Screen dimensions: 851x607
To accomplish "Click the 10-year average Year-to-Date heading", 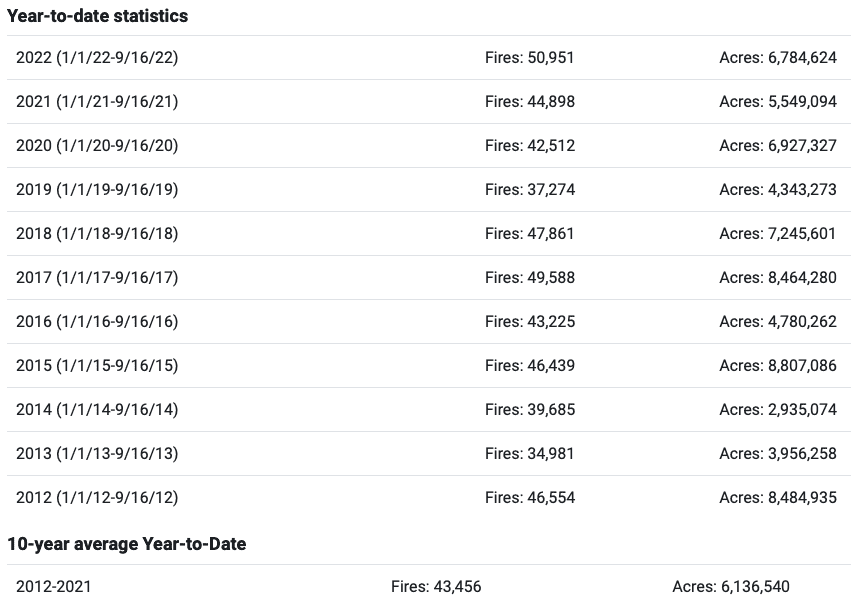I will point(126,544).
